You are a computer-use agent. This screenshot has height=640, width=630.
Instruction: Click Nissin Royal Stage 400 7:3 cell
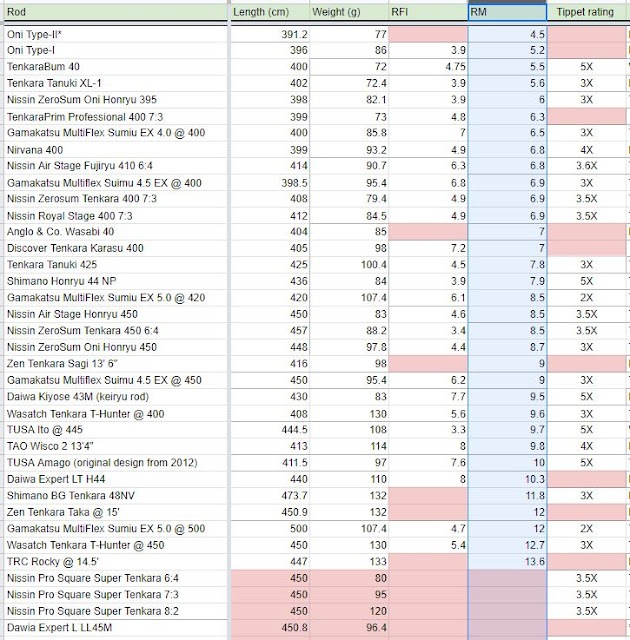[x=115, y=216]
